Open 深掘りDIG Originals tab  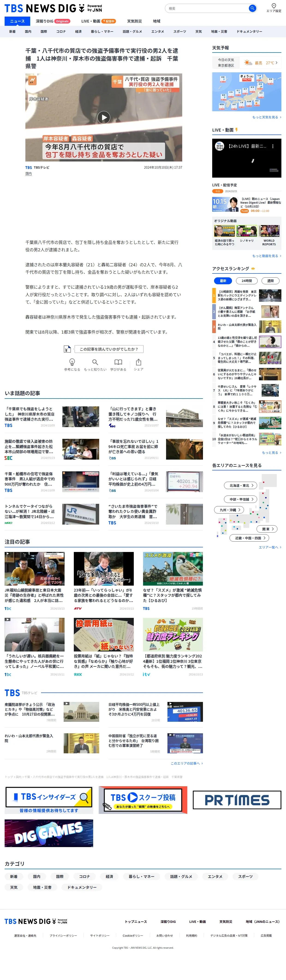click(53, 21)
